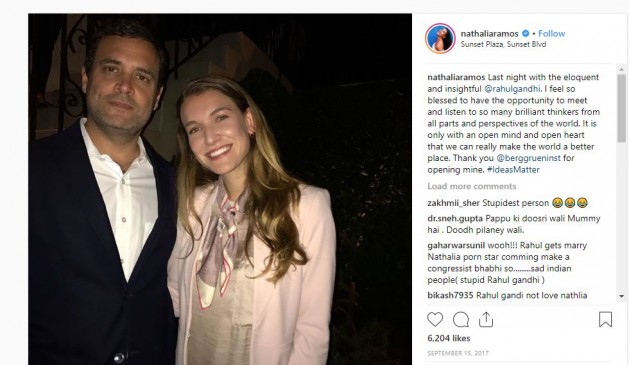Open the comment speech bubble icon
The width and height of the screenshot is (629, 365).
click(461, 320)
